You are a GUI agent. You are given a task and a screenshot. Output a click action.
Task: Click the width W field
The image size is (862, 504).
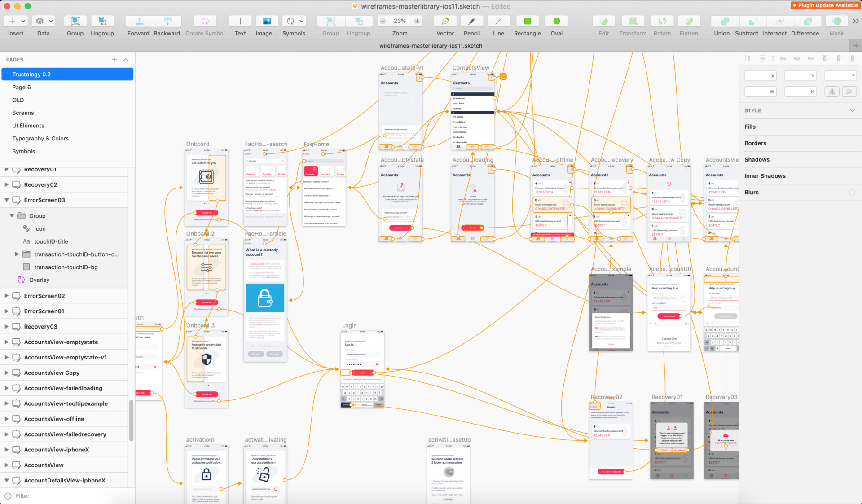(x=761, y=92)
